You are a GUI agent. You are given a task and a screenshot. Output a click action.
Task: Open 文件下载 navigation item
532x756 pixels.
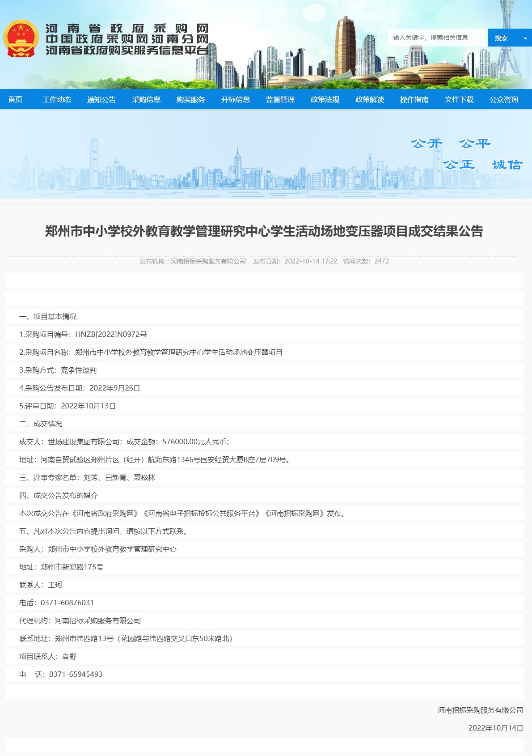click(x=459, y=99)
